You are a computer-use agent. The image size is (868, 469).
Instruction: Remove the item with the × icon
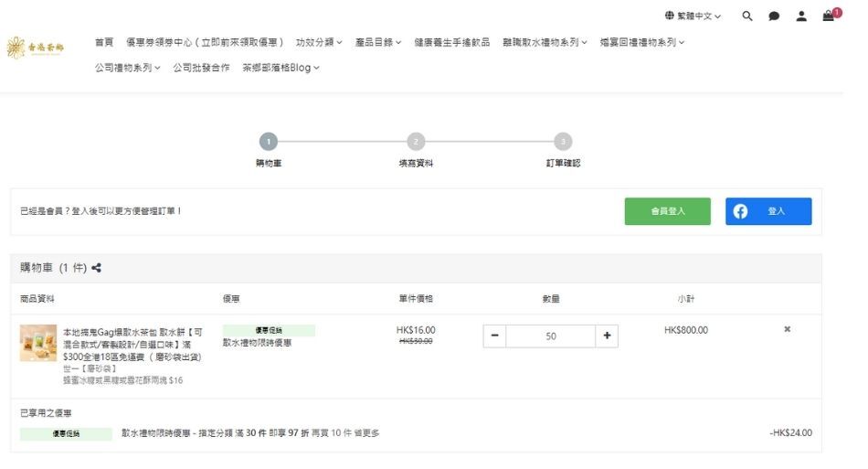click(787, 329)
